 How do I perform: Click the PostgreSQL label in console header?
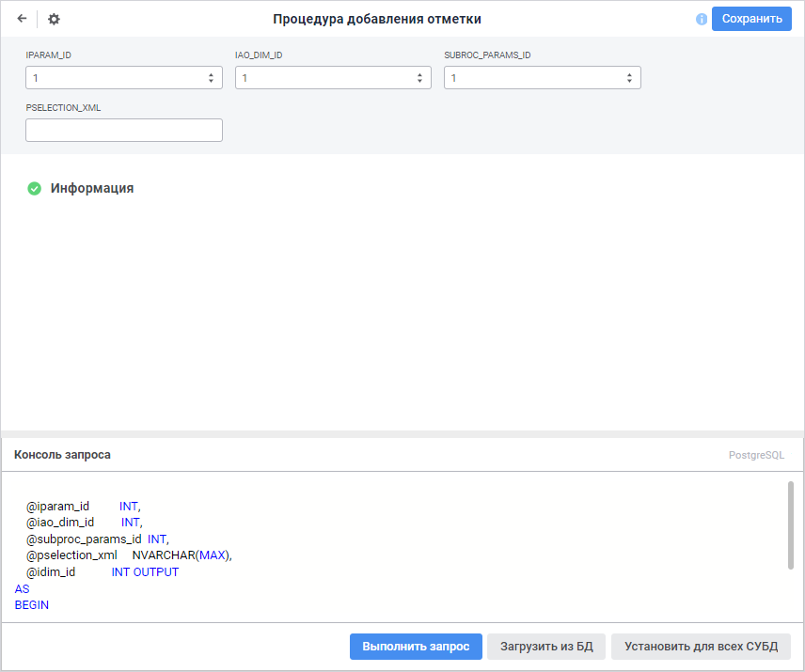[x=756, y=455]
